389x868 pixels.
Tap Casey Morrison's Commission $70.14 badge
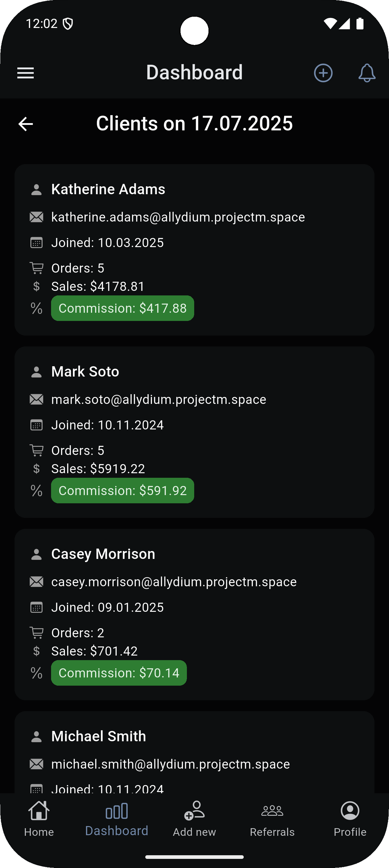point(119,673)
